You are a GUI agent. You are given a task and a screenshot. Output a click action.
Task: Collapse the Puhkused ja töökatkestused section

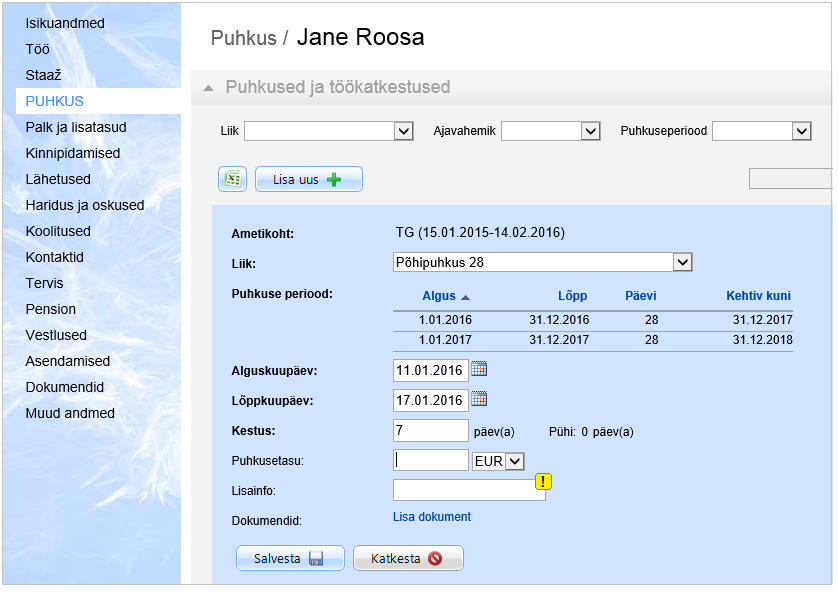208,88
